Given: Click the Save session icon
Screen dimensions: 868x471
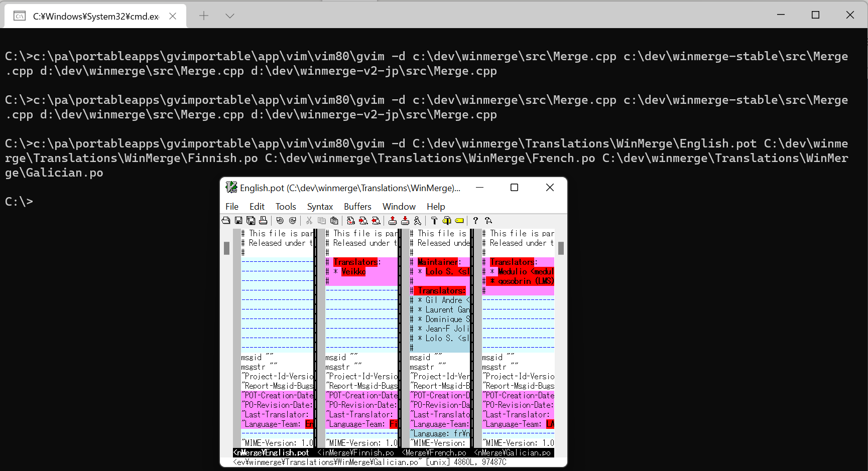Looking at the screenshot, I should 405,221.
